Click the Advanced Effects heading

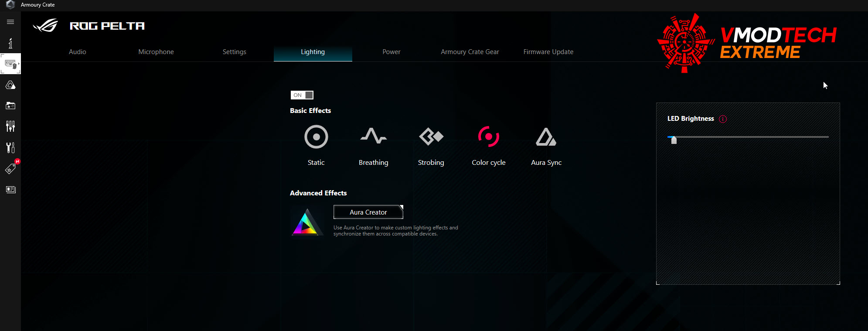pyautogui.click(x=318, y=193)
